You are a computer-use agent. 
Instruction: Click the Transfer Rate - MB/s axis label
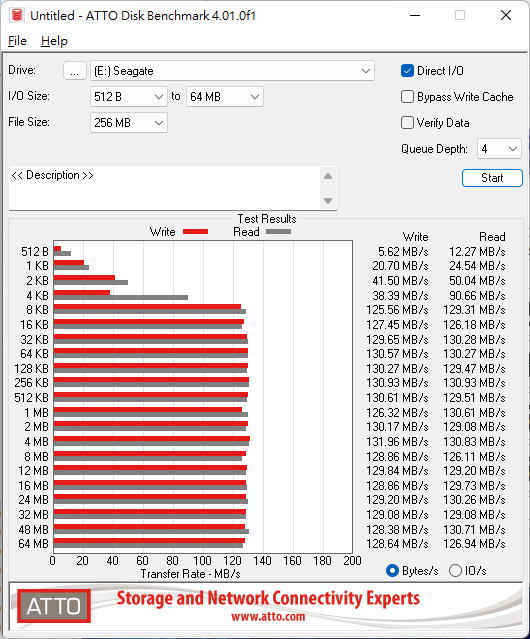pos(190,574)
